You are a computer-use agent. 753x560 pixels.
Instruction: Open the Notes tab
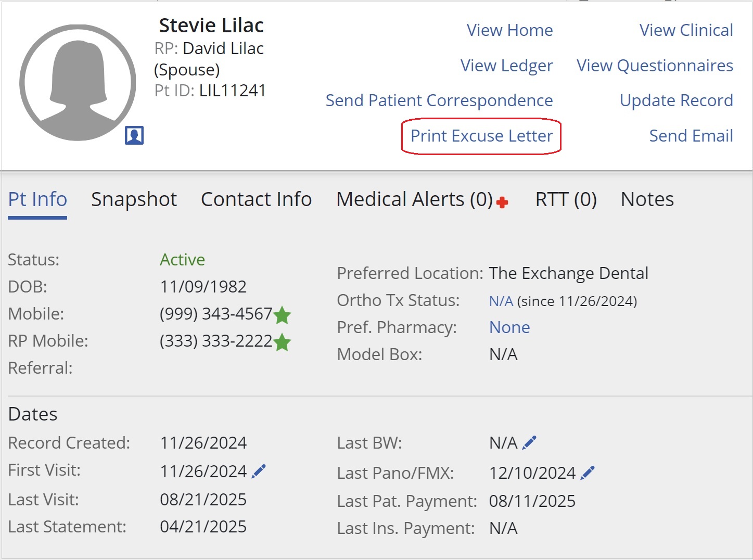[x=647, y=199]
